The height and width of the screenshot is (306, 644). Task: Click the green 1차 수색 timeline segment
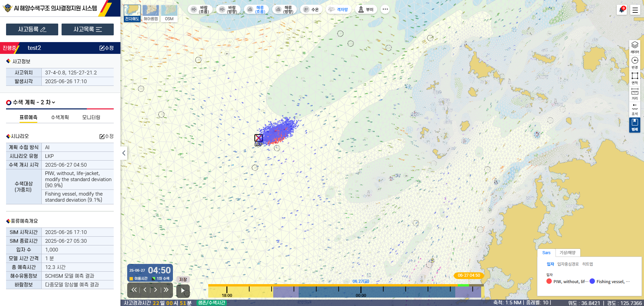point(463,285)
